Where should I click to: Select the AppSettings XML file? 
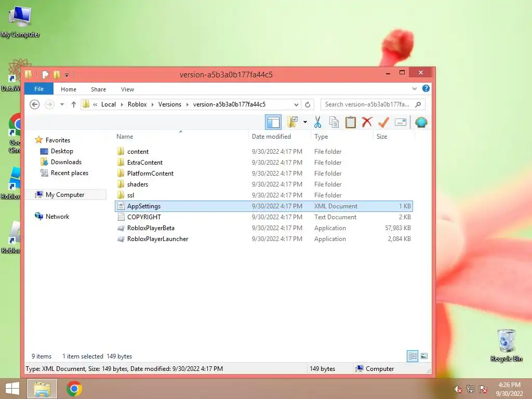click(263, 206)
